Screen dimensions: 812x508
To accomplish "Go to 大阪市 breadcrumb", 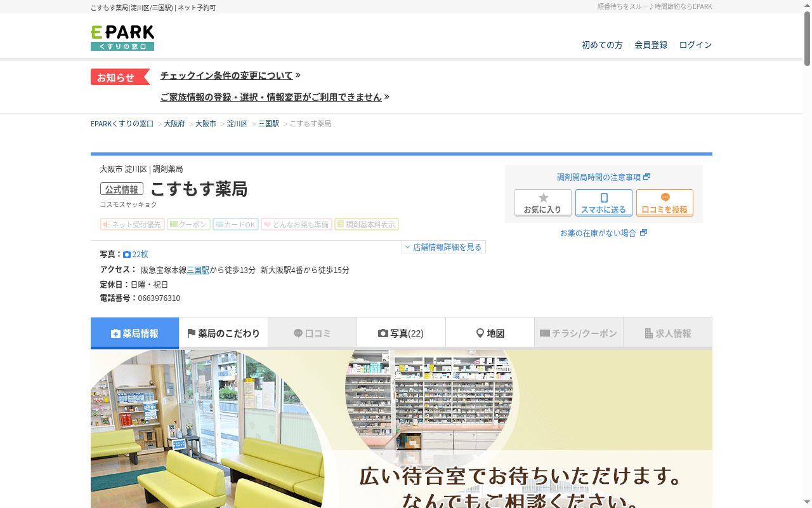I will coord(206,124).
